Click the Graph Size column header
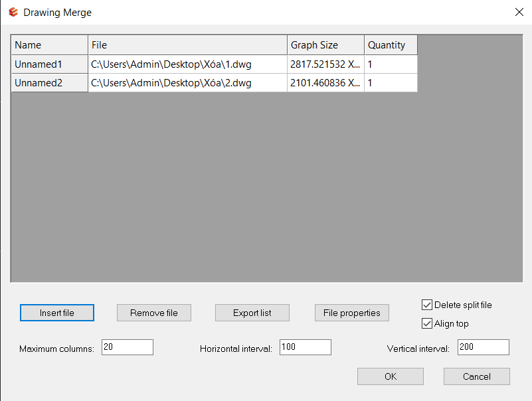Image resolution: width=532 pixels, height=401 pixels. click(x=325, y=45)
